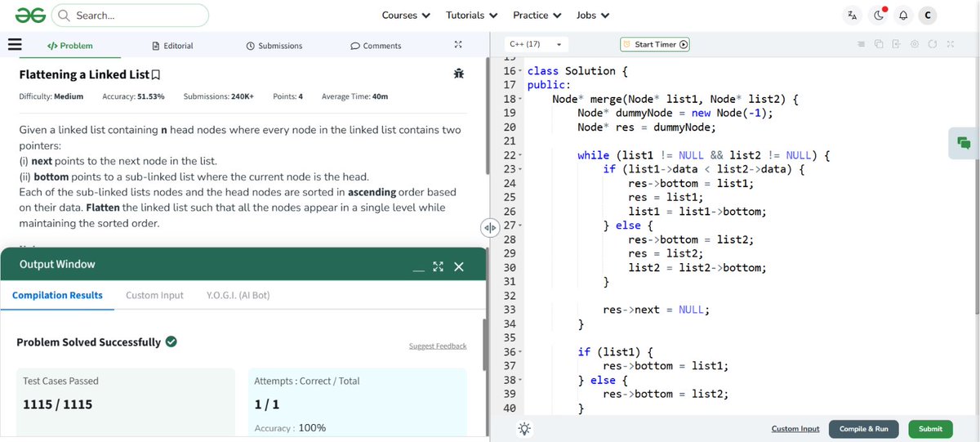Bookmark the Flattening a Linked List problem
The image size is (980, 442).
pos(156,75)
